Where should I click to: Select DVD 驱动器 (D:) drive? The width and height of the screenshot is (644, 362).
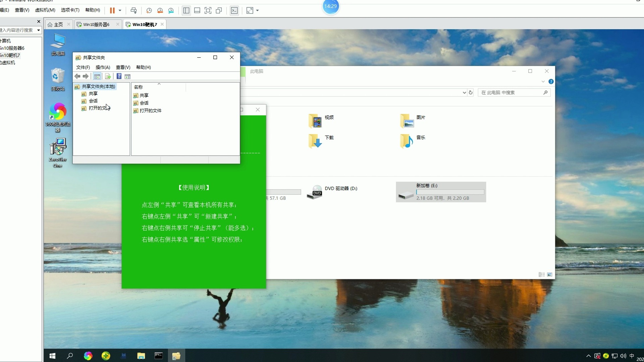point(332,192)
